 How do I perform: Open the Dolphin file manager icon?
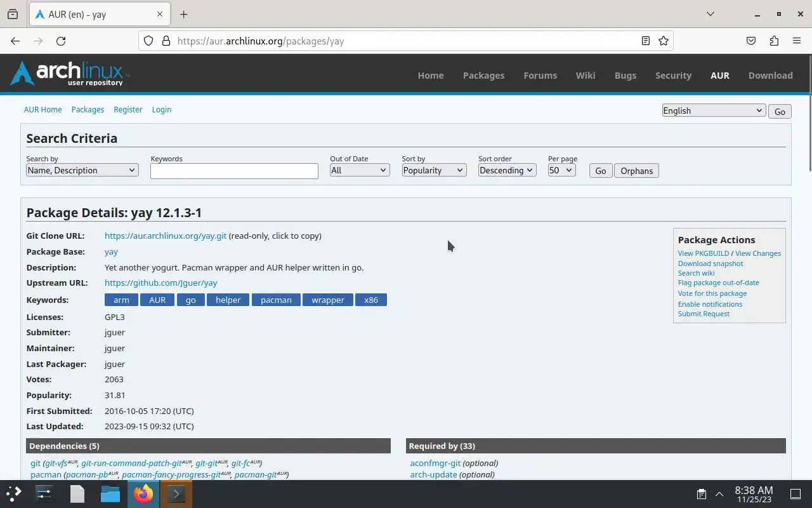point(110,493)
